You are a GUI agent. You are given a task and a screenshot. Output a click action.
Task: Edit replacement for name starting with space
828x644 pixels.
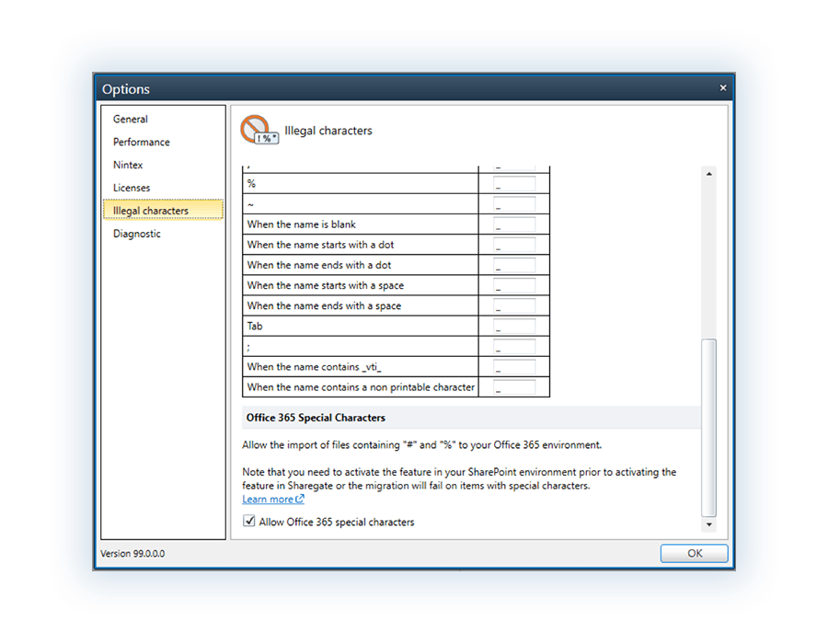pyautogui.click(x=514, y=285)
